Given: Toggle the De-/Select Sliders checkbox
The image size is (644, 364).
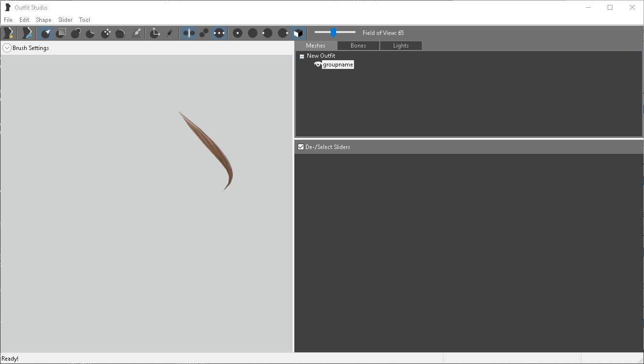Looking at the screenshot, I should tap(301, 147).
